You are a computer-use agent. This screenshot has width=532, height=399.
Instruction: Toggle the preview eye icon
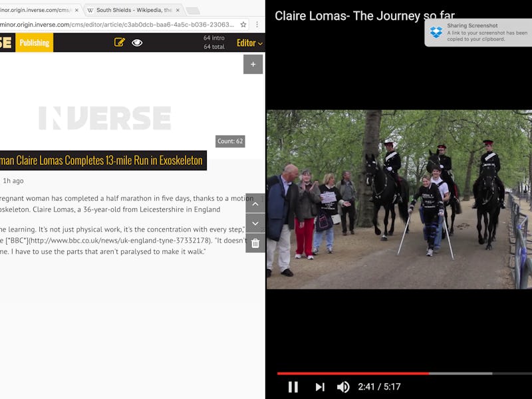(137, 43)
